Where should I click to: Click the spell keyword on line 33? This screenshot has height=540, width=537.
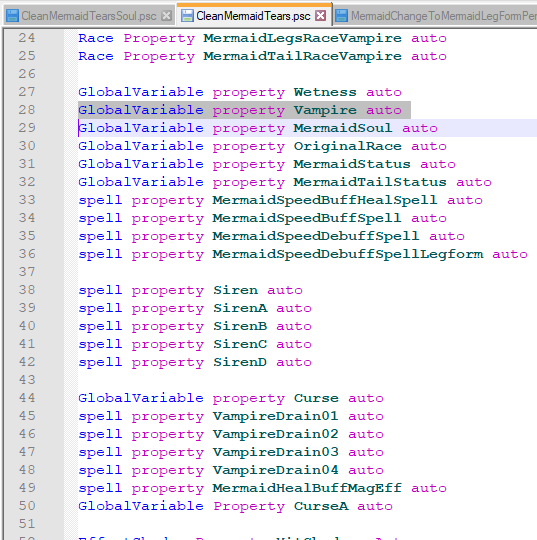(100, 200)
